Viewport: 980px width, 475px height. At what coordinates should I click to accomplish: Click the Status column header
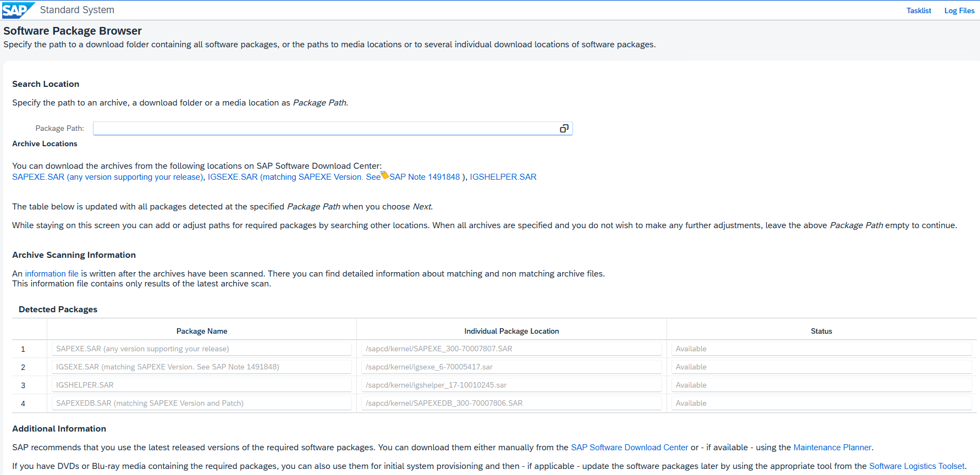(821, 331)
